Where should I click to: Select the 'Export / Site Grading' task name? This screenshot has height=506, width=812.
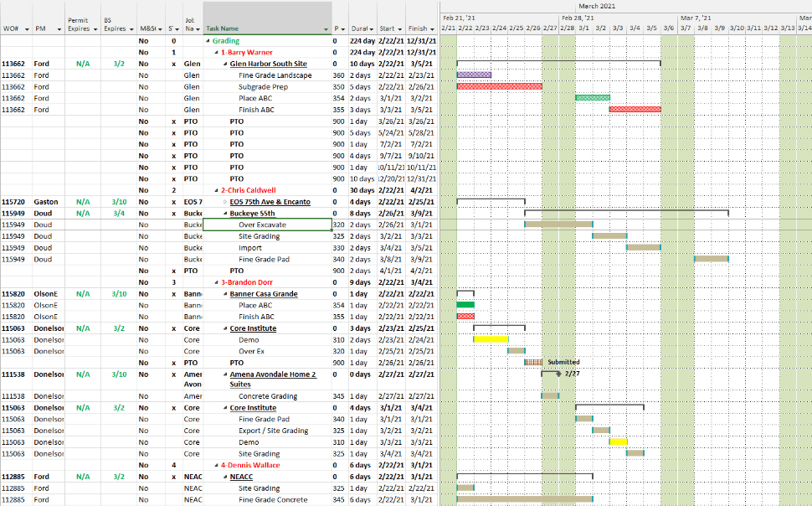[274, 431]
